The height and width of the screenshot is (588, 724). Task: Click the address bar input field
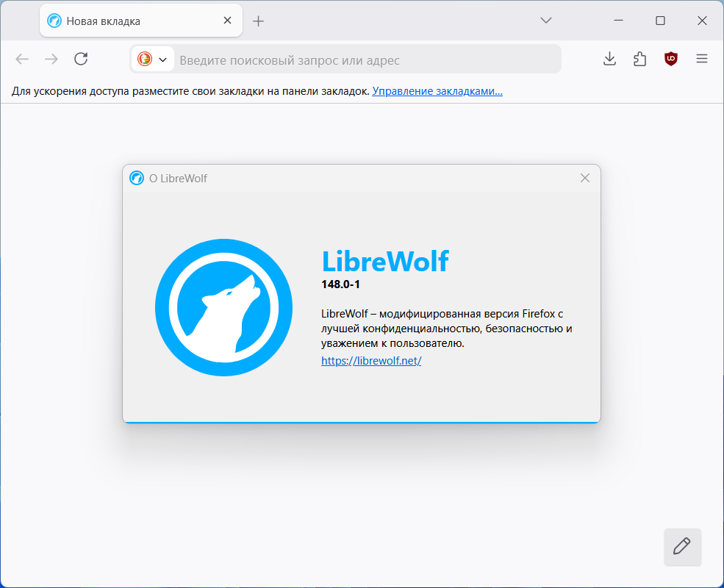coord(368,60)
